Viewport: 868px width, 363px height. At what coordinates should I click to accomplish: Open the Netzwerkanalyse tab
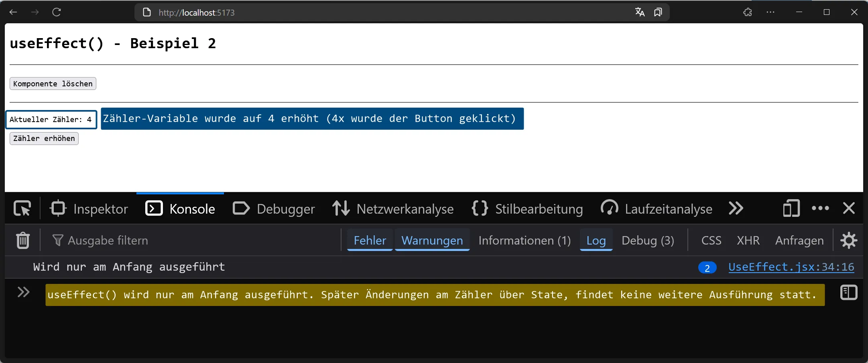pos(393,209)
